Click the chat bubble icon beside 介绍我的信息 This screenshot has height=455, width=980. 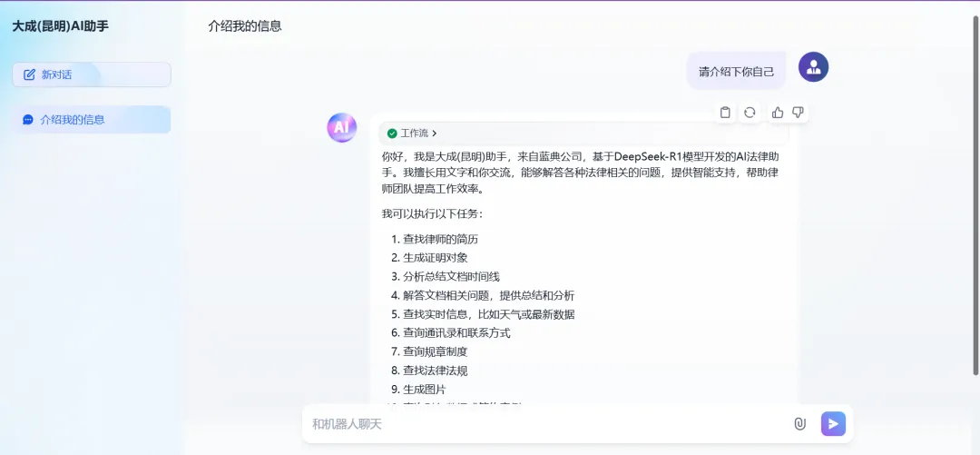(28, 120)
